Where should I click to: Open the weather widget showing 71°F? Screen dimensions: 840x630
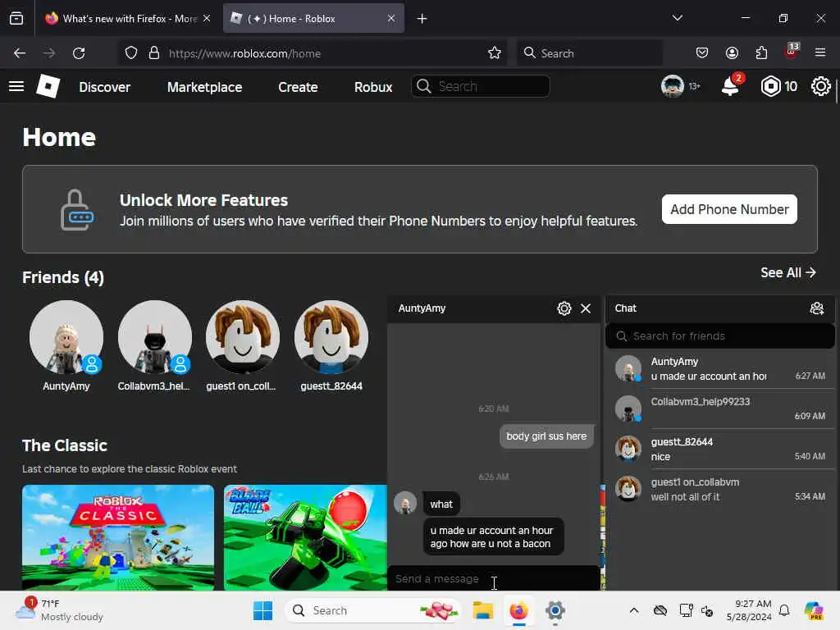pos(60,610)
